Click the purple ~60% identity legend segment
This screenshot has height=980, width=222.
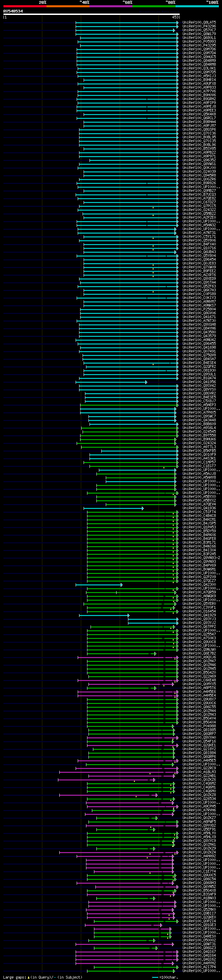point(111,6)
